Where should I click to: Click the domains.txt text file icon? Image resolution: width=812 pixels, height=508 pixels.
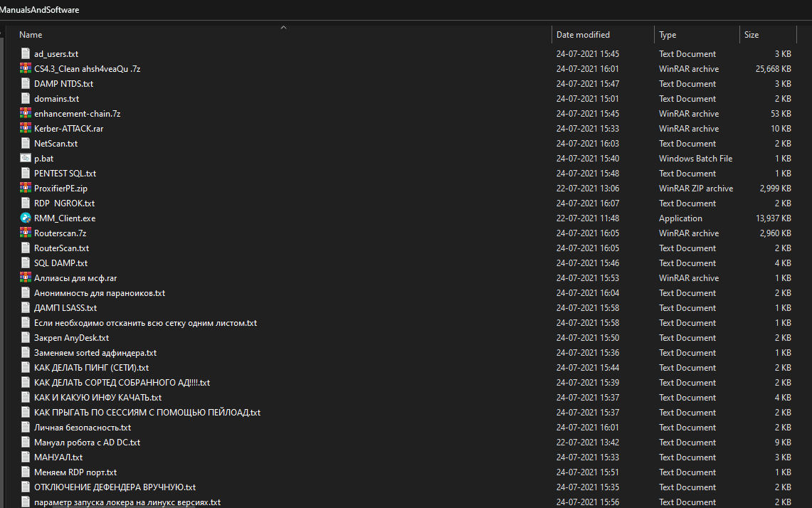tap(26, 99)
